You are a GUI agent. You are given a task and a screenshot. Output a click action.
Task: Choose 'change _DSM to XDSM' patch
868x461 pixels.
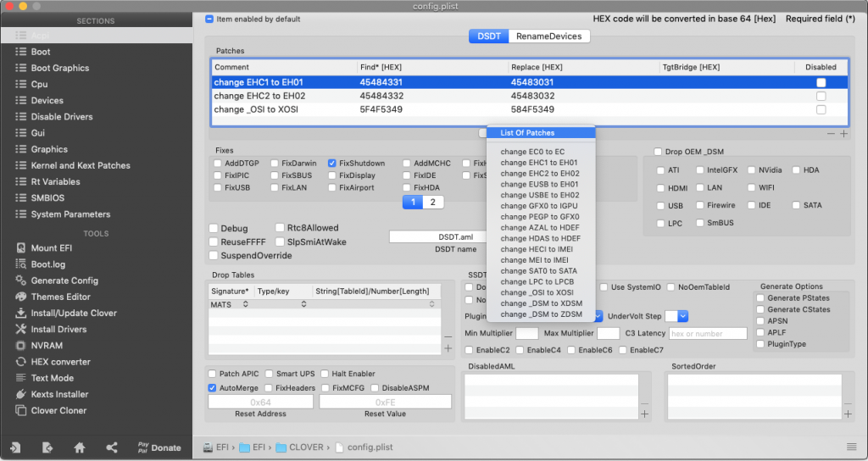541,303
